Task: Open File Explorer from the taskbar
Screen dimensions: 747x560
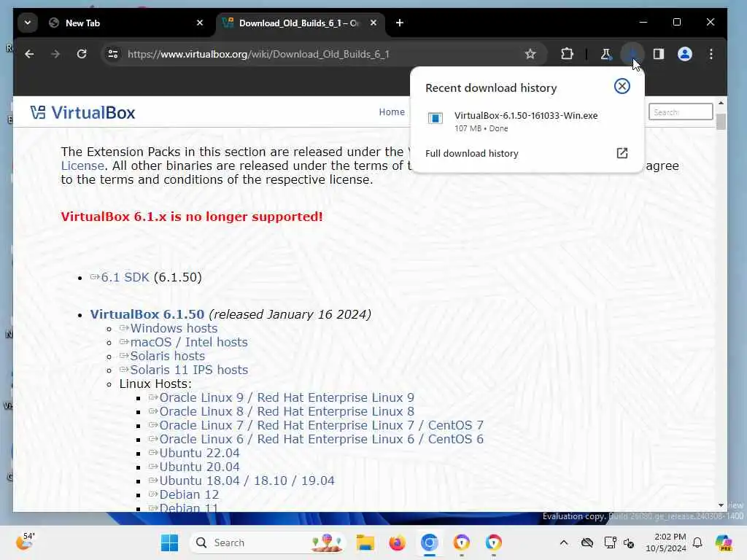Action: click(x=365, y=542)
